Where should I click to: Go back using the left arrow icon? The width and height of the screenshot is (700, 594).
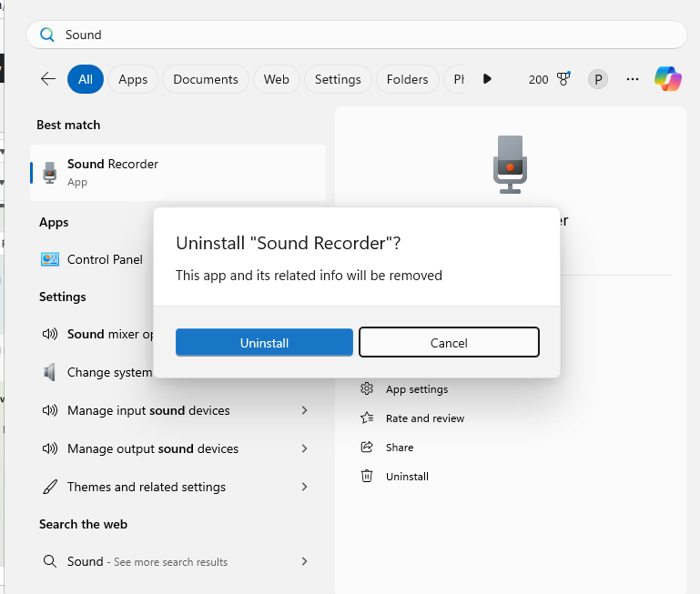48,79
